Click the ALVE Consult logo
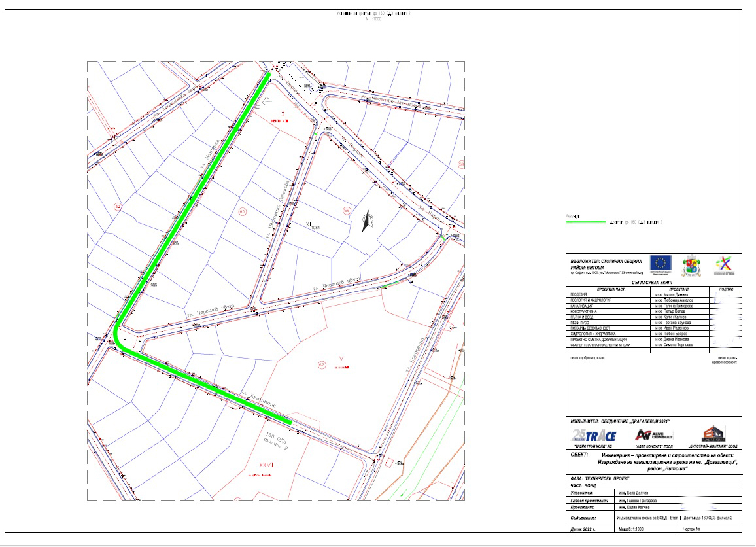The height and width of the screenshot is (547, 756). 650,435
